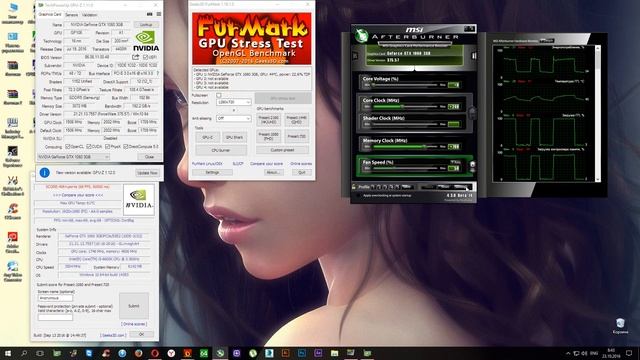Click the NVIDIA logo in FurMark score window
This screenshot has width=640, height=360.
pyautogui.click(x=139, y=200)
